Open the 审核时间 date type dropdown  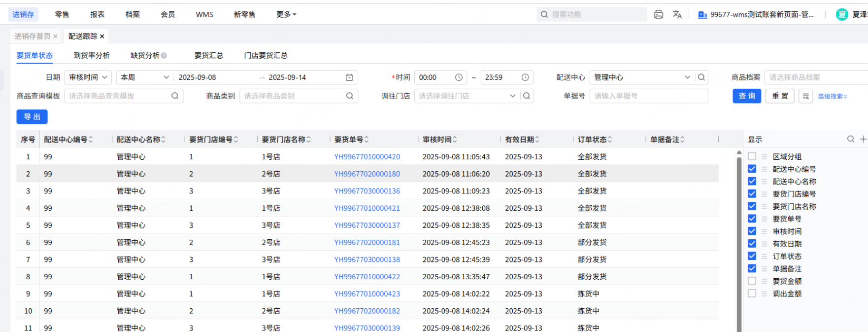88,77
